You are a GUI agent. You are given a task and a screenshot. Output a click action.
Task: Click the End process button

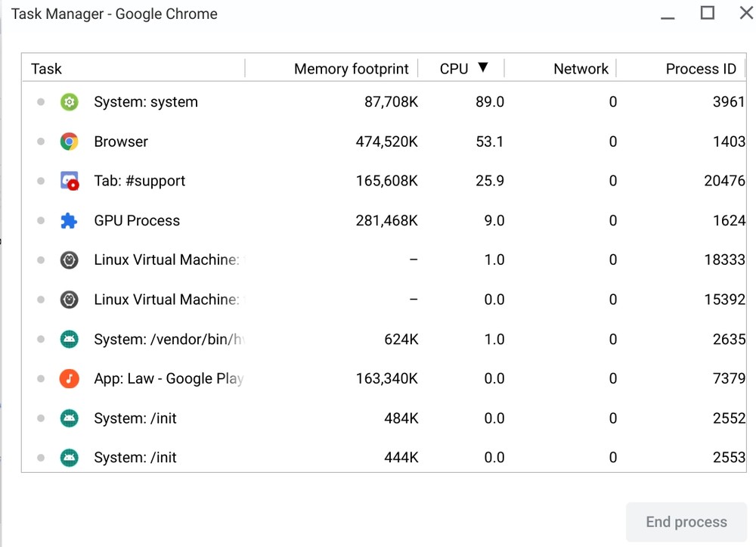686,522
